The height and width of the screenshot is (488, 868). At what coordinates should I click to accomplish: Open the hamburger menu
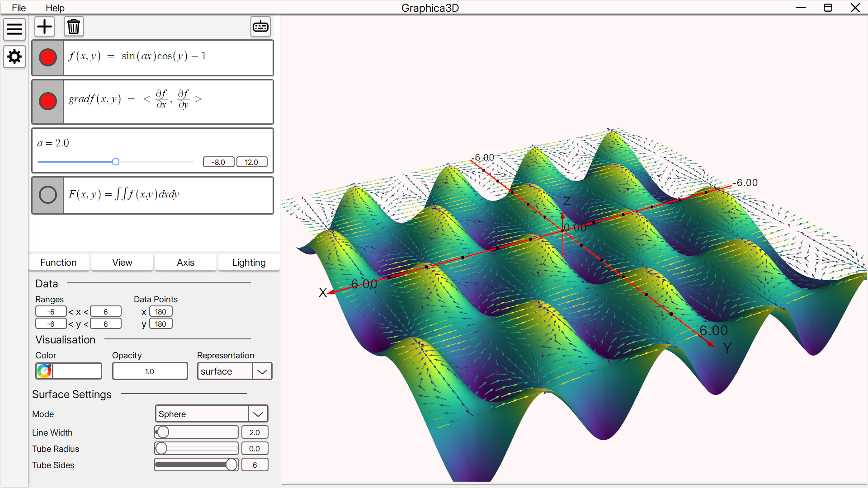tap(14, 29)
